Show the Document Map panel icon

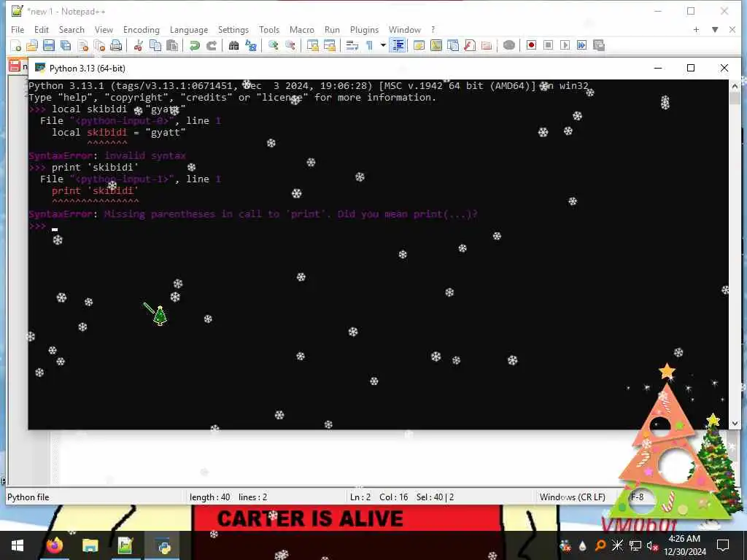tap(436, 46)
